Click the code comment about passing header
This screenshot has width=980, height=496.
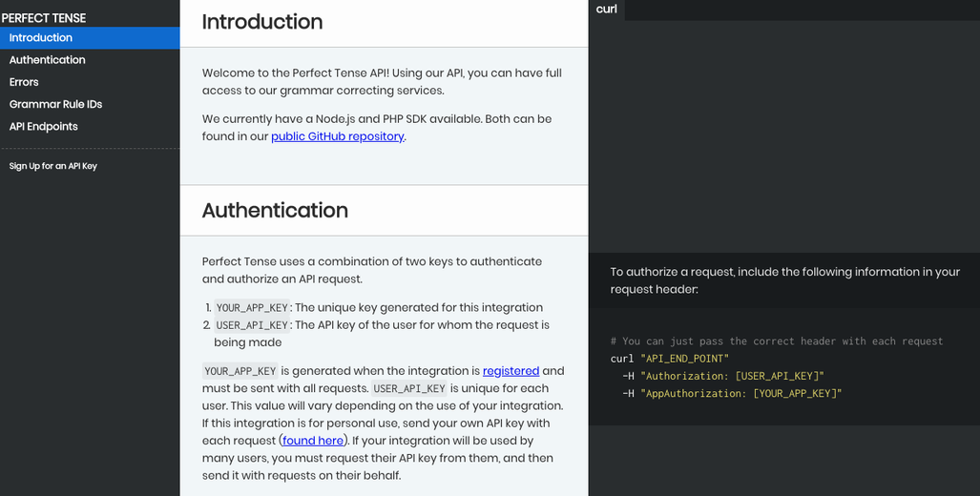(777, 341)
